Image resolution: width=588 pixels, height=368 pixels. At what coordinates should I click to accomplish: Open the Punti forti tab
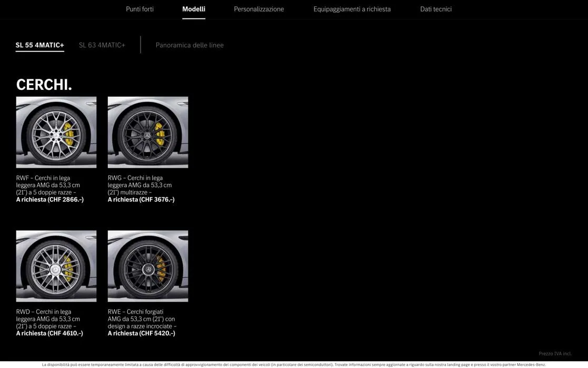139,9
